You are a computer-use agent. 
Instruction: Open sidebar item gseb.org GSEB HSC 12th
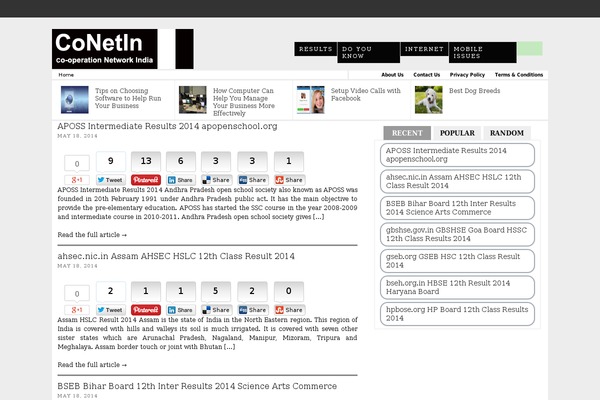pos(457,261)
